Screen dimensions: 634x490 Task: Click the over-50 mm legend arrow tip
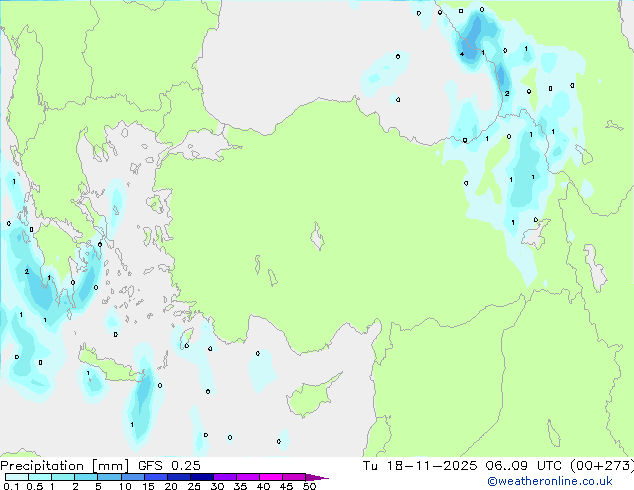317,477
